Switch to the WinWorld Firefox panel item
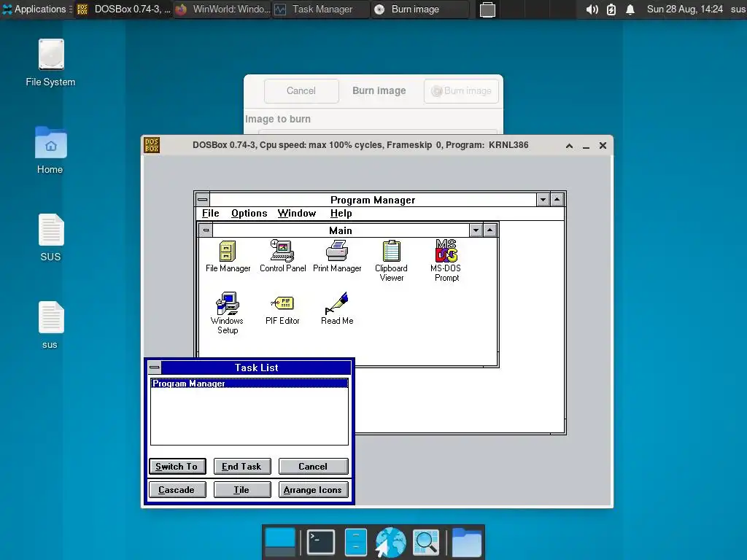This screenshot has height=560, width=747. (x=222, y=9)
